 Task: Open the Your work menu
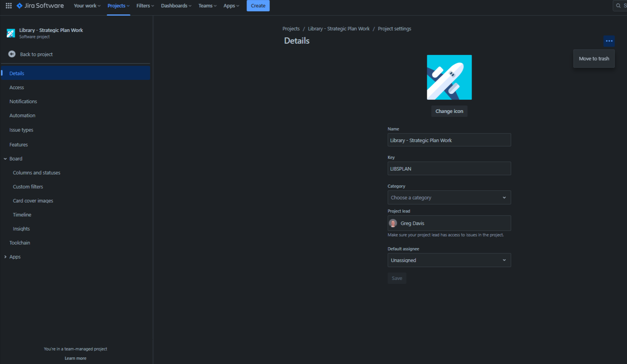coord(86,5)
